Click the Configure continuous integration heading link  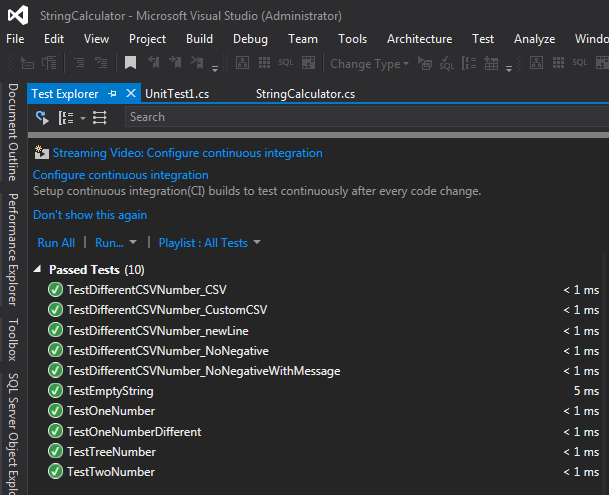pyautogui.click(x=120, y=175)
